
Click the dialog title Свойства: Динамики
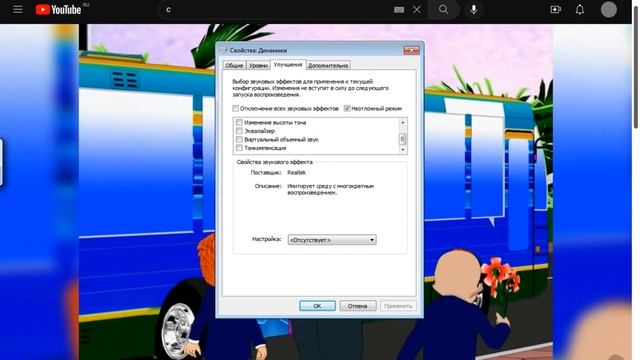(258, 50)
